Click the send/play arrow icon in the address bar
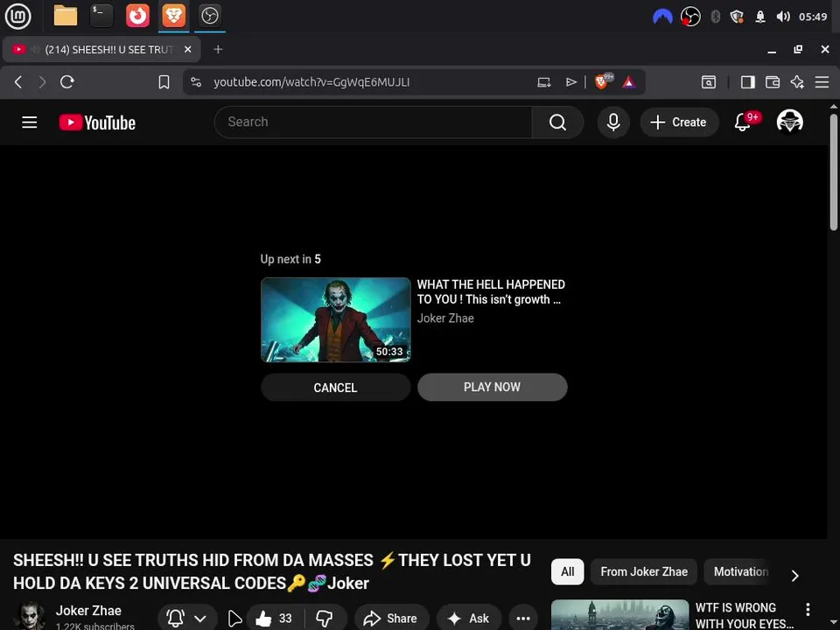This screenshot has height=630, width=840. tap(571, 82)
